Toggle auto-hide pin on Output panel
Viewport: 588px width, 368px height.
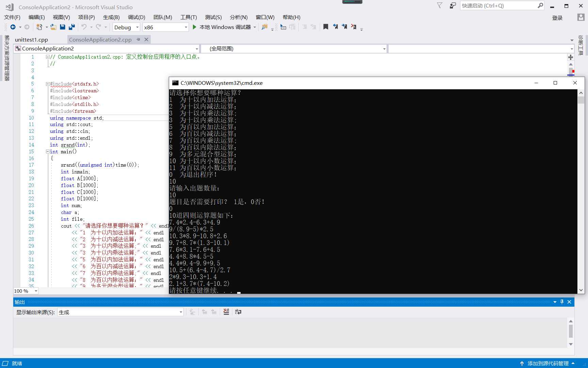tap(562, 302)
